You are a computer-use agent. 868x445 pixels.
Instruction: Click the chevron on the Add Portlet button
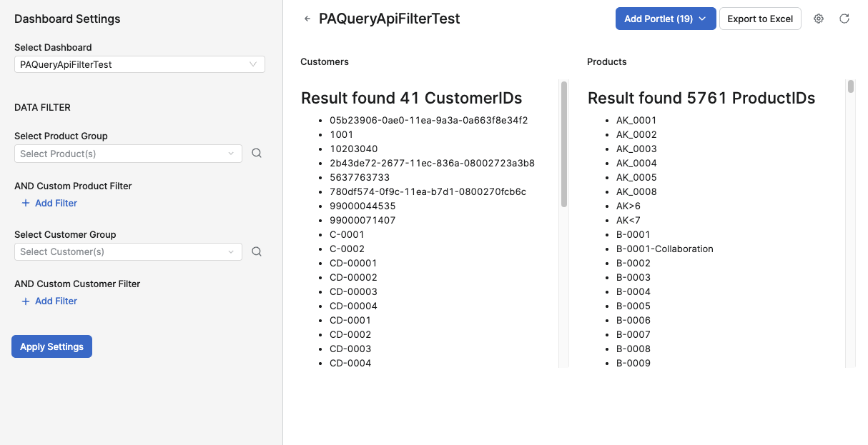pos(703,19)
